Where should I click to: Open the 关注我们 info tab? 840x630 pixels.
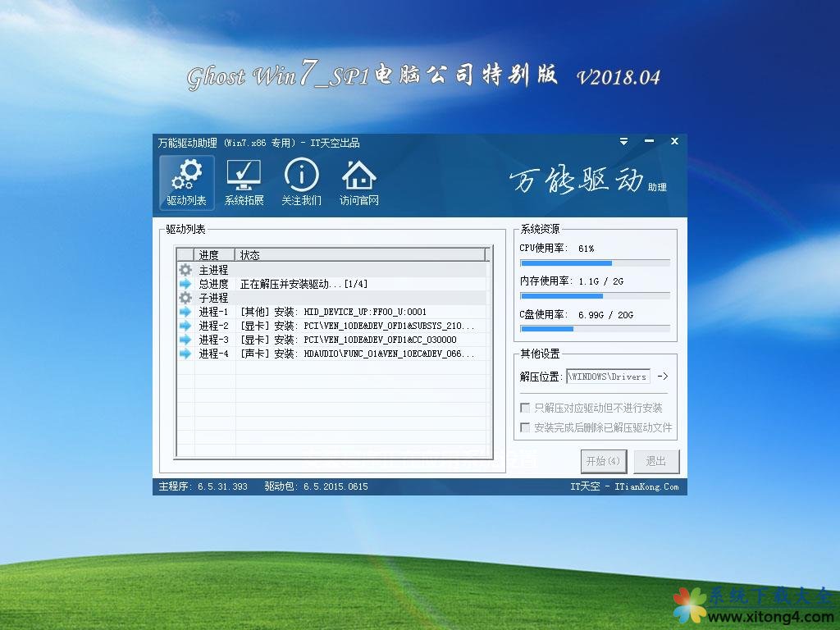301,182
